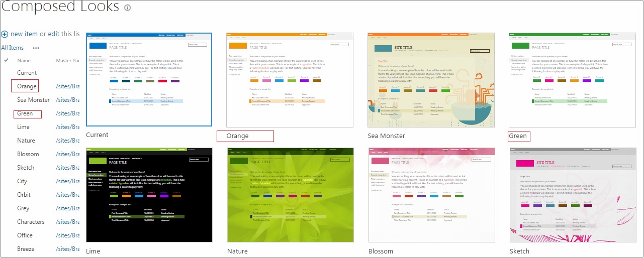Select the Sea Monster theme preview thumbnail
Image resolution: width=644 pixels, height=258 pixels.
[x=431, y=80]
